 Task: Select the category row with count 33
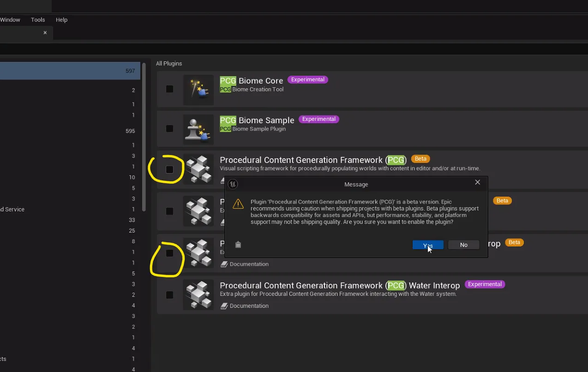tap(70, 220)
